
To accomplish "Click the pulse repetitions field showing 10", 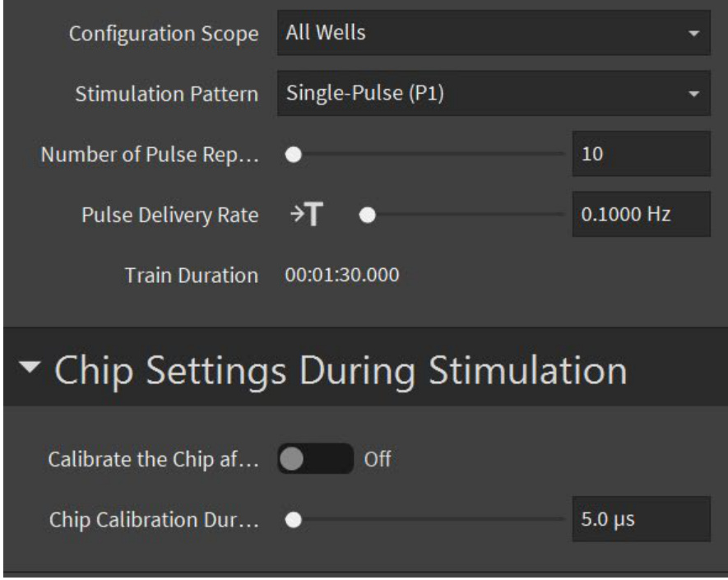I will [x=640, y=154].
